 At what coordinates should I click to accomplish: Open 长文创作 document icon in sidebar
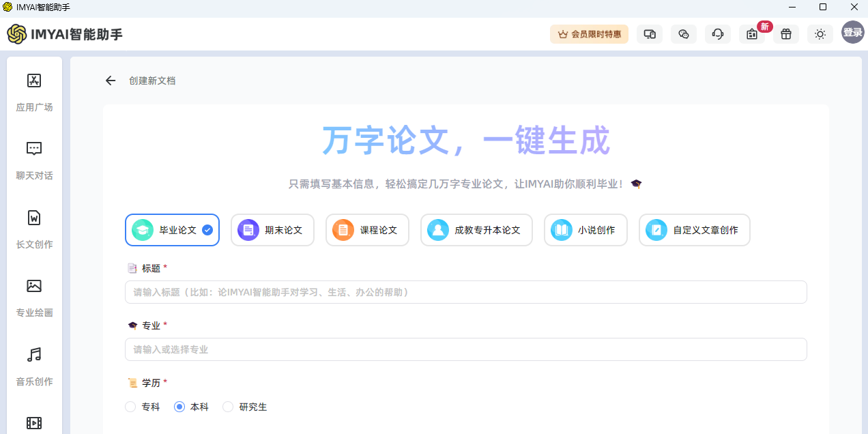tap(34, 218)
